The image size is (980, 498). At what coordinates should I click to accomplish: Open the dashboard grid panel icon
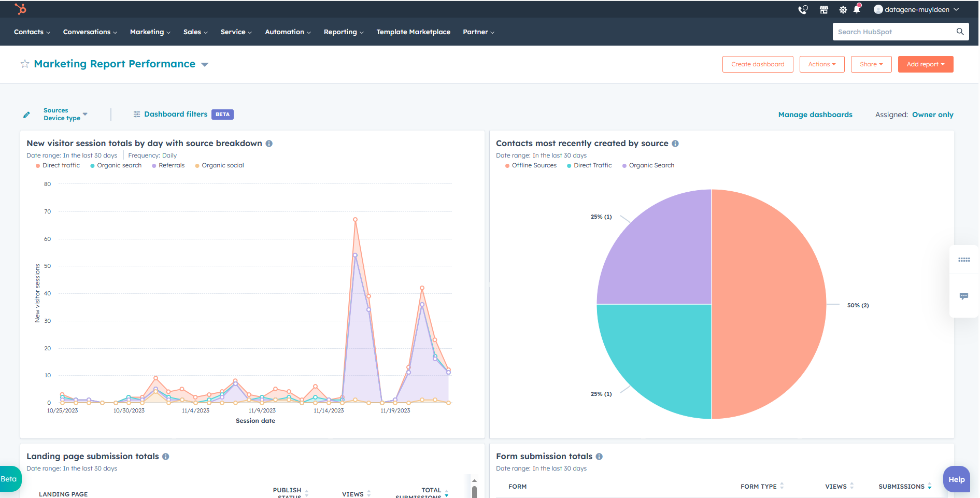[963, 260]
